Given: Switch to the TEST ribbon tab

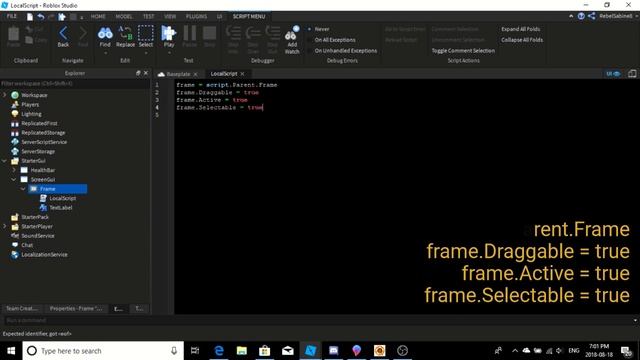Looking at the screenshot, I should (x=149, y=17).
